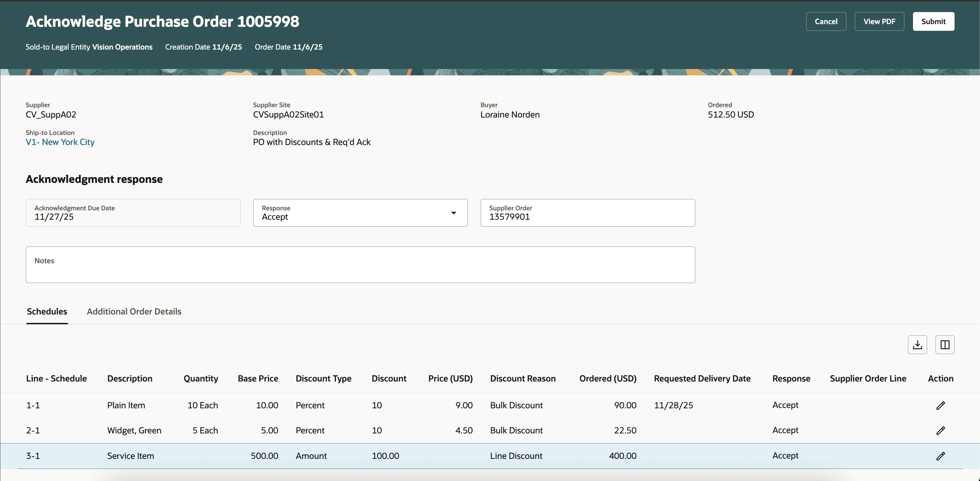Select the Schedules tab

click(47, 311)
